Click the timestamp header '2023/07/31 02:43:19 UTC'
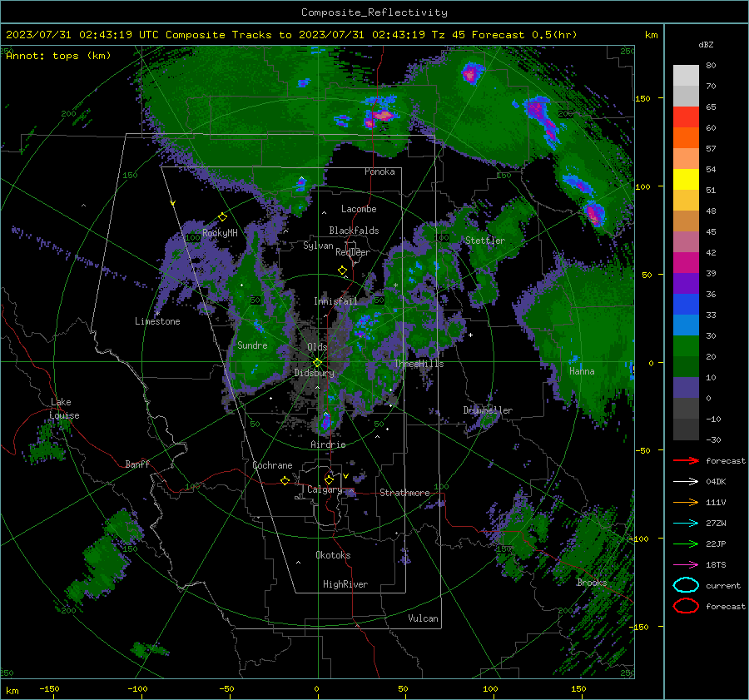 click(82, 35)
